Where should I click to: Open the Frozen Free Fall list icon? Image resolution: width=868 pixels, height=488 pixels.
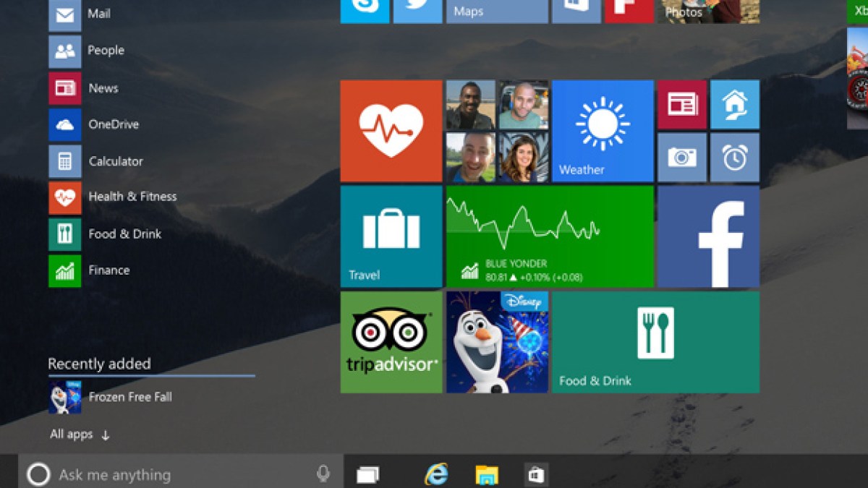coord(65,398)
